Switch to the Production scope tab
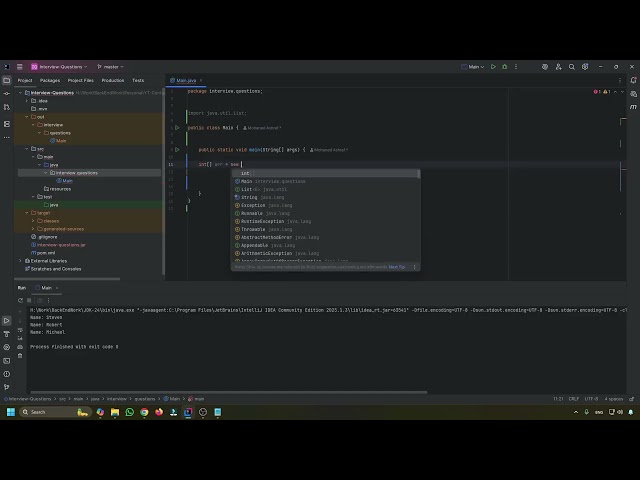 click(x=113, y=80)
